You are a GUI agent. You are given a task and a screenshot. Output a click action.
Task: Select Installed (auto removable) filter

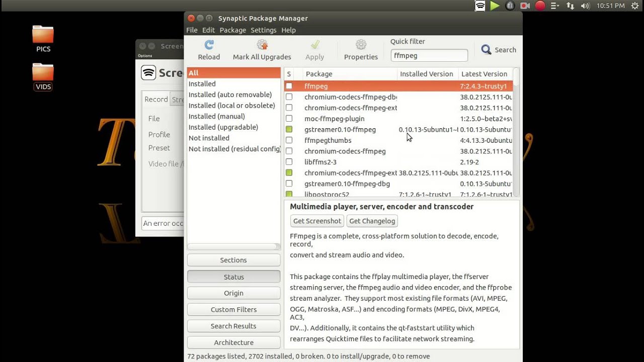(x=233, y=95)
